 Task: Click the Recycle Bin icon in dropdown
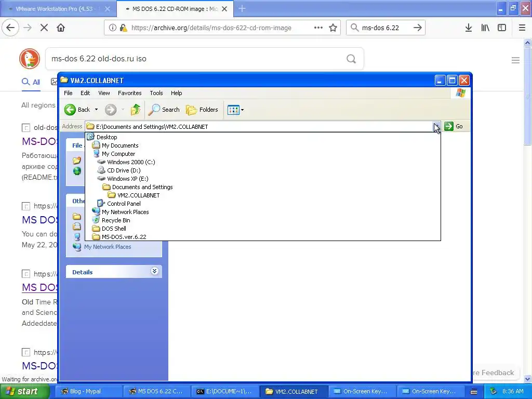96,220
